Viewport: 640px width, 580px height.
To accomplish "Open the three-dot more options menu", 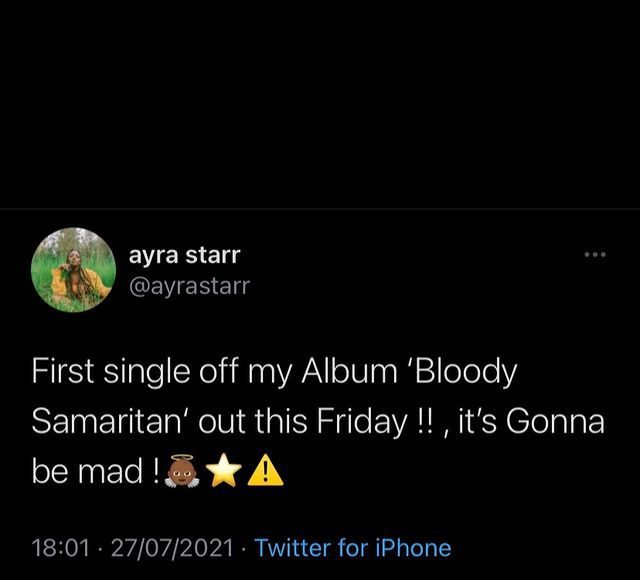I will (595, 255).
